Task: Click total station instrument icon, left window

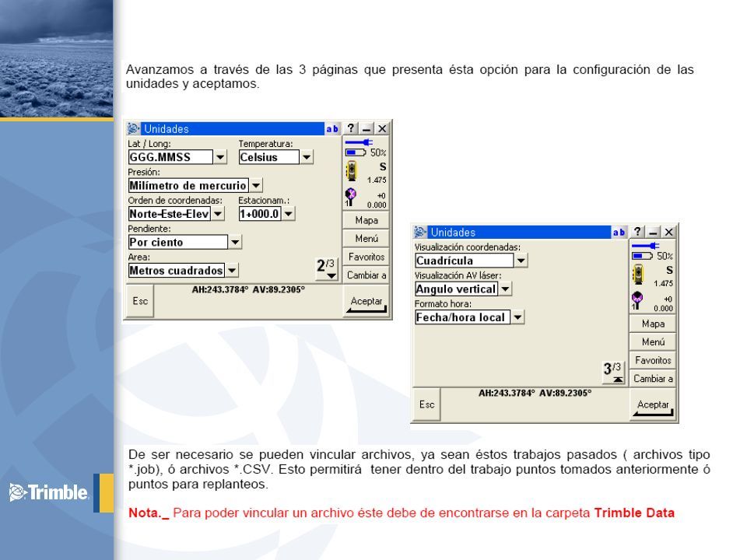Action: click(352, 171)
